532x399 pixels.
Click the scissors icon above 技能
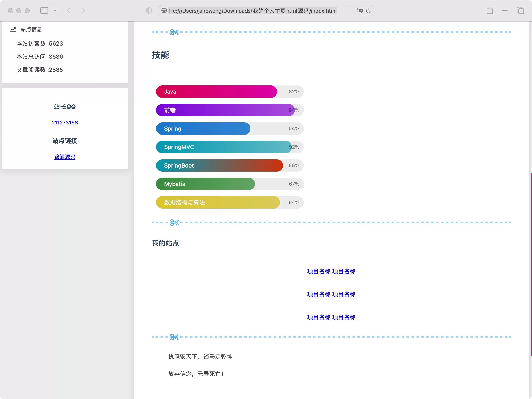(174, 32)
